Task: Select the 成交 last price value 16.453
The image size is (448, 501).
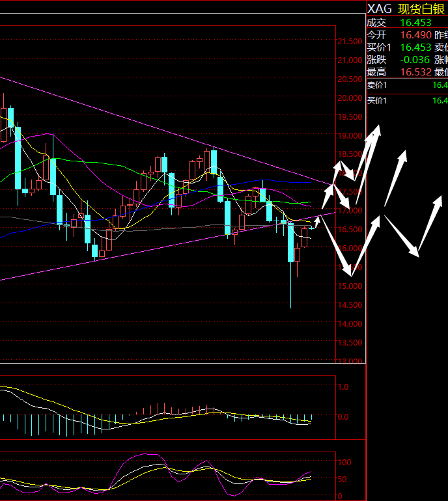Action: (x=415, y=23)
